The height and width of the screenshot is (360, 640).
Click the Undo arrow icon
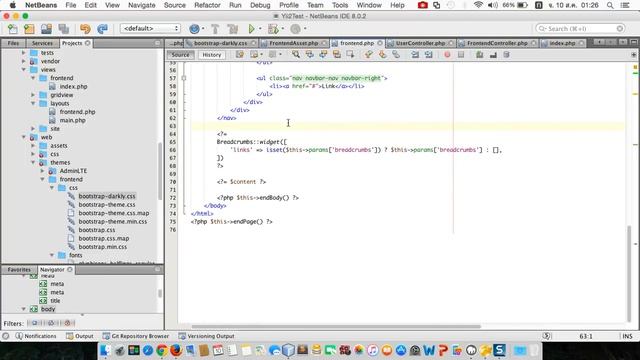(x=85, y=29)
